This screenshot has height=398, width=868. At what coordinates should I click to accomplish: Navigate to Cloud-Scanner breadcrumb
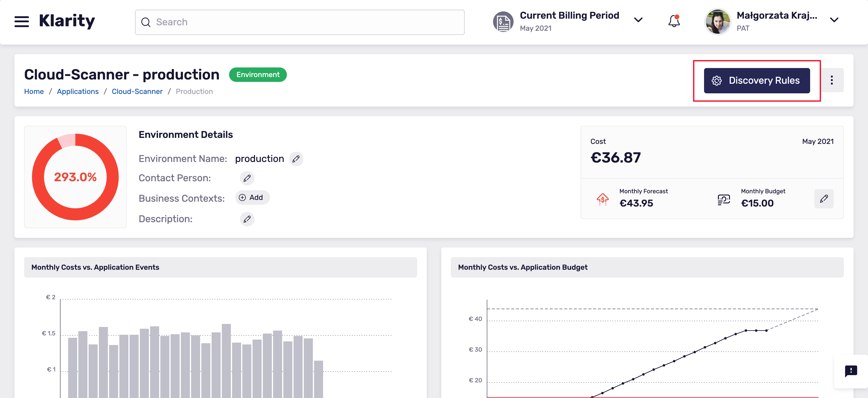(x=137, y=91)
